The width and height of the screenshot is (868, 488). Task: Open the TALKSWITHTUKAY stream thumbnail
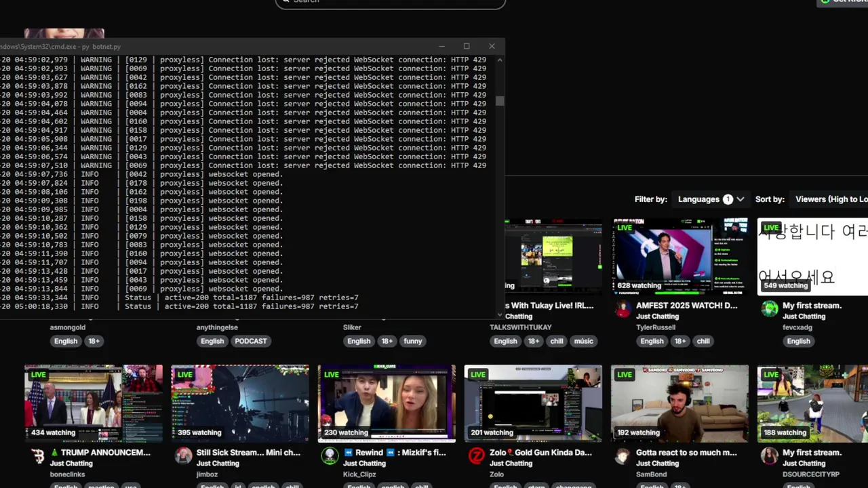(553, 257)
